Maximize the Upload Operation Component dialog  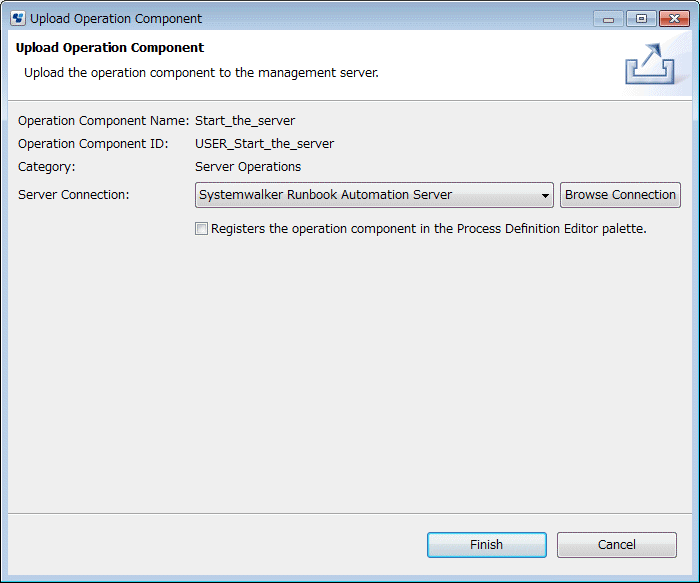(x=640, y=18)
